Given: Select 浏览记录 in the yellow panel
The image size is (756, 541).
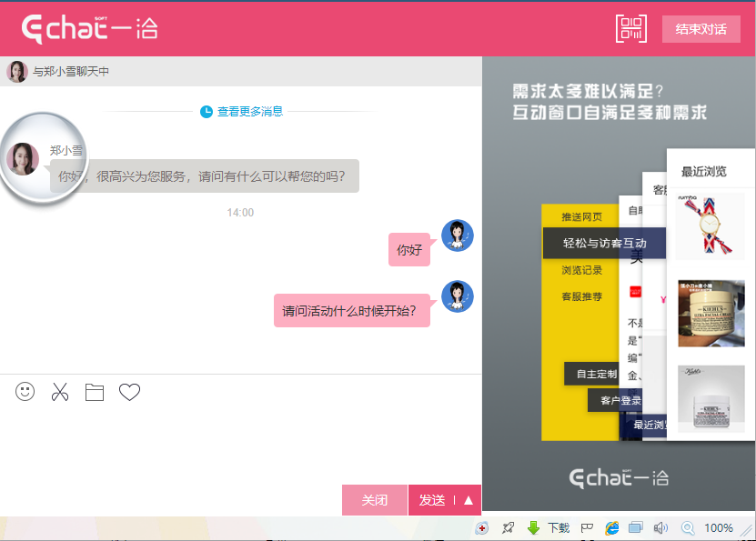Looking at the screenshot, I should click(581, 270).
